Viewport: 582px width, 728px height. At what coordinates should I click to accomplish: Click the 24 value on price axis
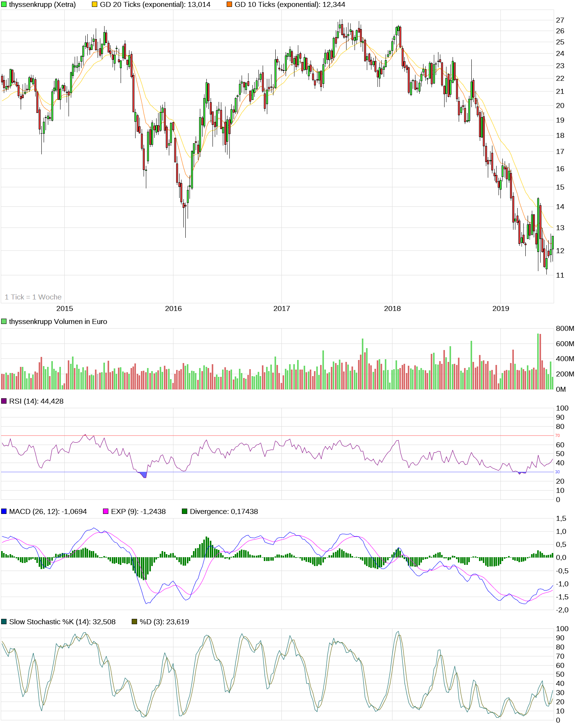point(560,54)
